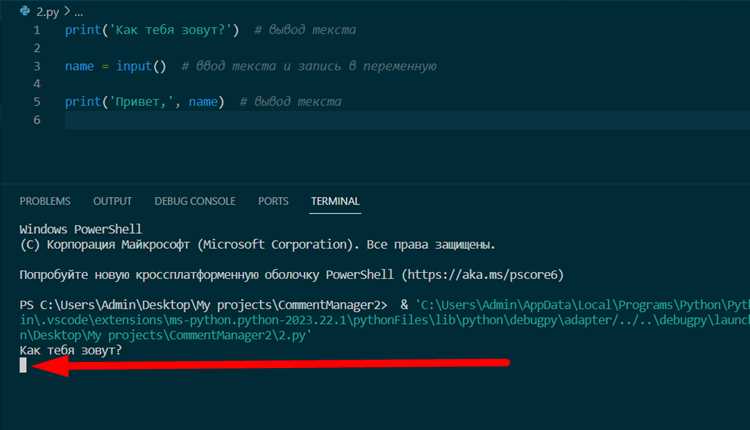Switch to the PORTS tab
The image size is (750, 430).
click(x=273, y=201)
